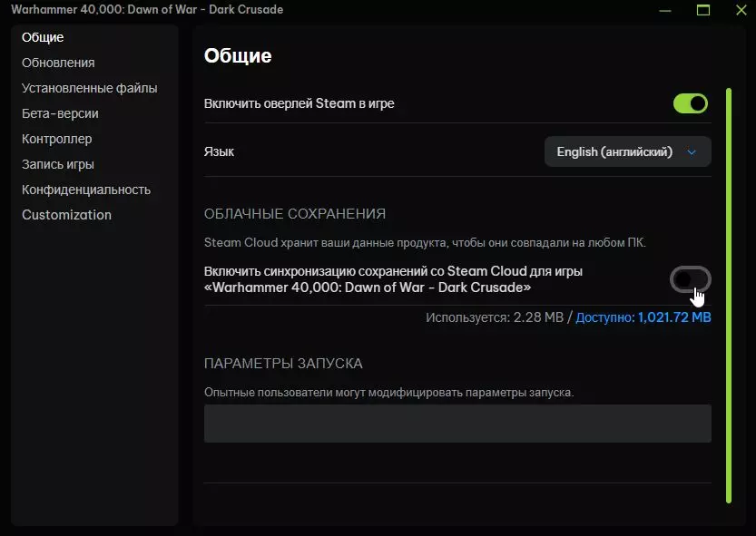Screen dimensions: 756x536
Task: Click the Опытные пользователи description text
Action: (388, 393)
